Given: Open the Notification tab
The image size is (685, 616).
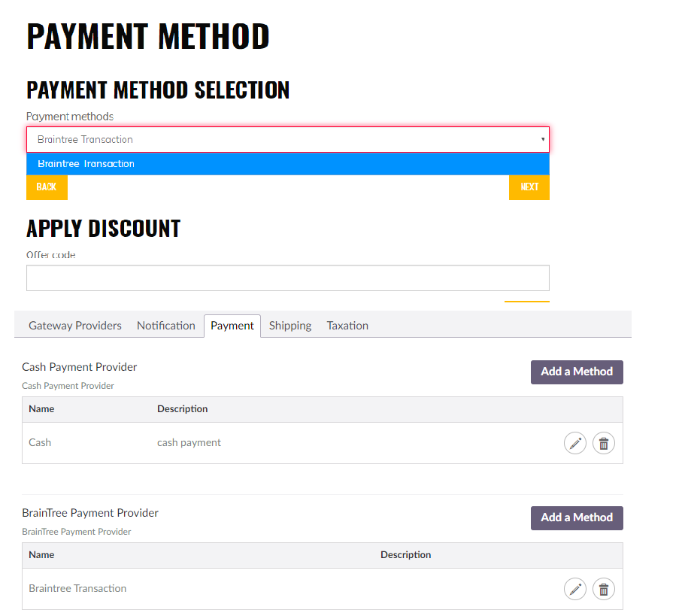Looking at the screenshot, I should [x=166, y=326].
